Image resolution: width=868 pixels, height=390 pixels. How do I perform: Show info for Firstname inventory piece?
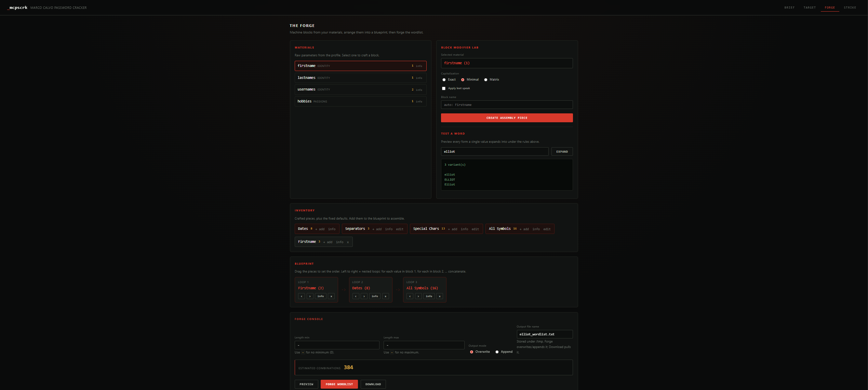tap(339, 242)
